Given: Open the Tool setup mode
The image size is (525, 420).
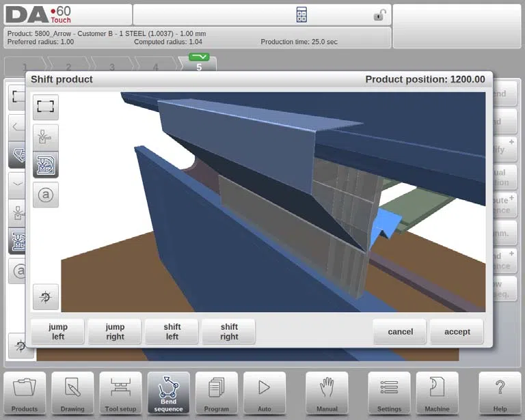Looking at the screenshot, I should pyautogui.click(x=120, y=393).
